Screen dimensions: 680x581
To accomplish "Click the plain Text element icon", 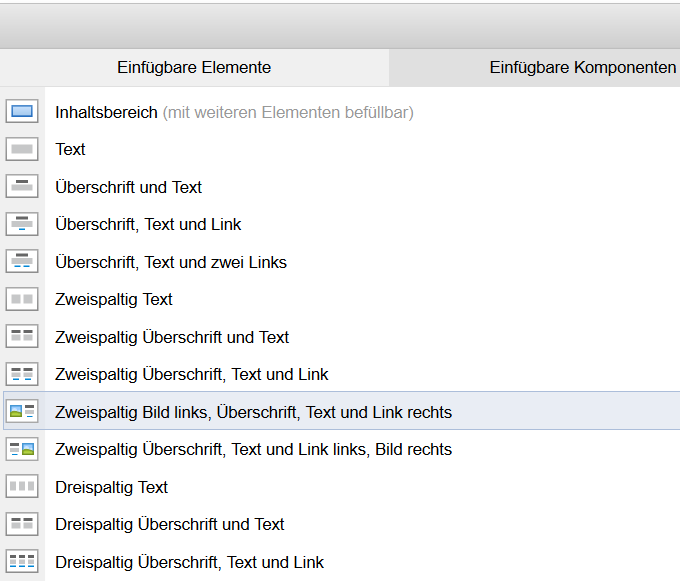I will click(x=22, y=149).
